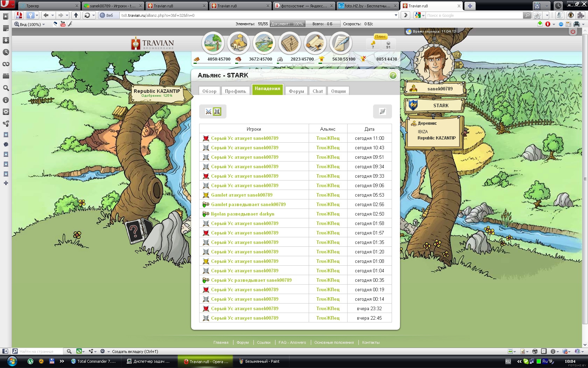This screenshot has height=368, width=588.
Task: Open the bookmark star dropdown arrow
Action: pyautogui.click(x=547, y=15)
